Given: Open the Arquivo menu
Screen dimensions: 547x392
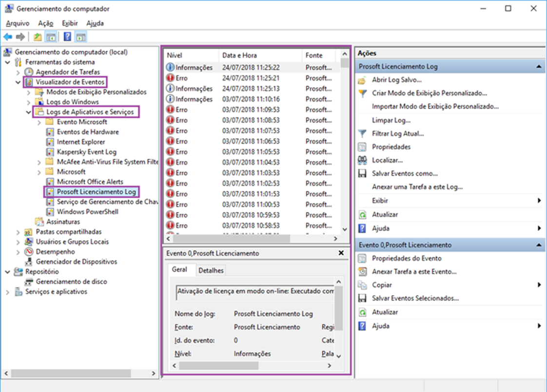Looking at the screenshot, I should (18, 23).
